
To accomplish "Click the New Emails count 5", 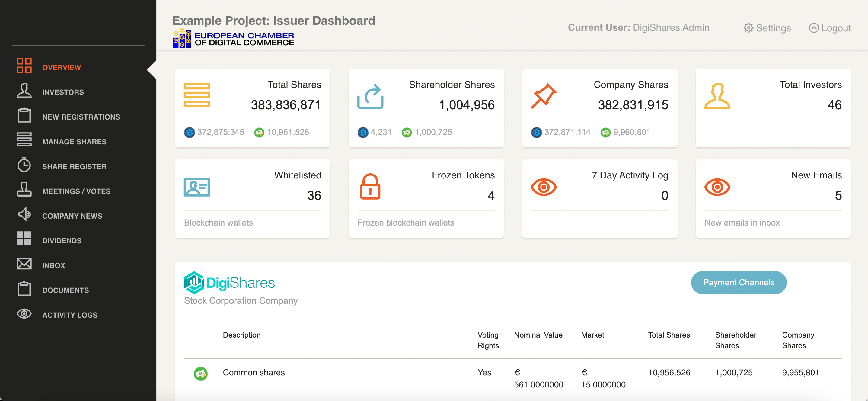I will [x=838, y=196].
